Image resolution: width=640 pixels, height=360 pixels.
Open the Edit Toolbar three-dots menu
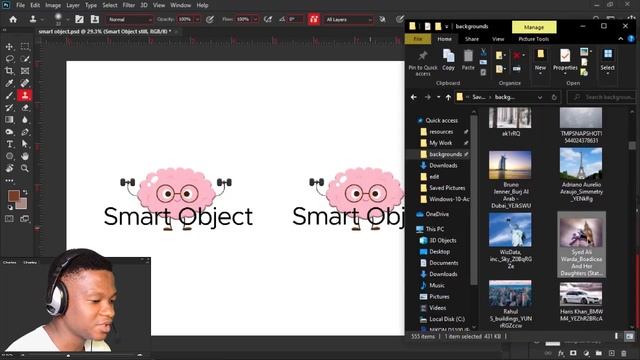pos(9,180)
